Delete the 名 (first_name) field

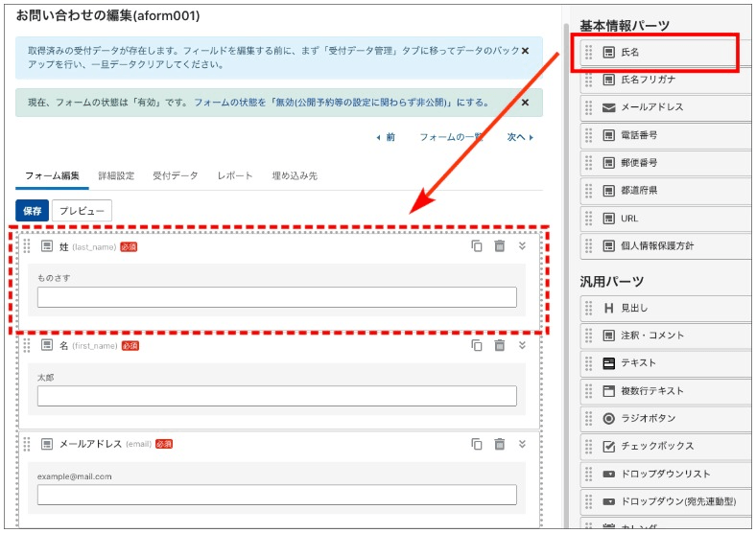pyautogui.click(x=500, y=345)
